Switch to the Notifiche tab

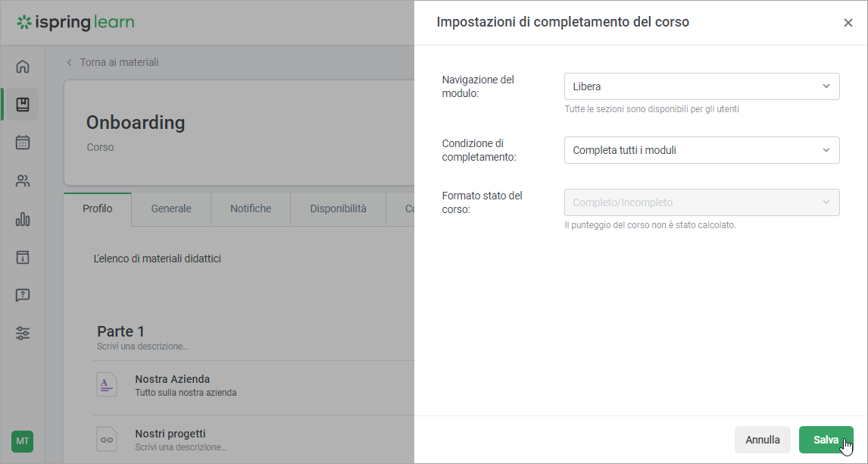tap(251, 208)
